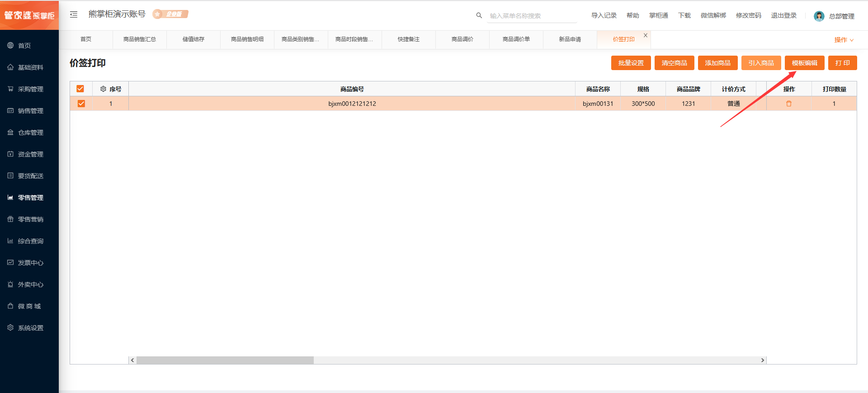Delete row 1 with the trash icon
This screenshot has height=393, width=868.
point(789,104)
